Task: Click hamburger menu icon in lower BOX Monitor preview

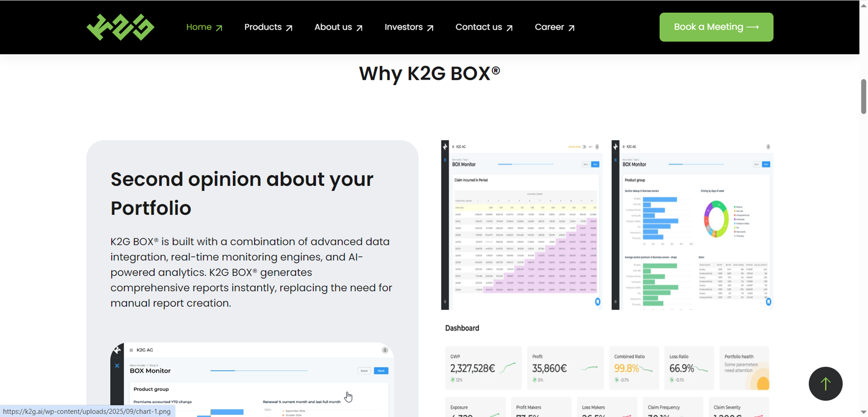Action: coord(131,350)
